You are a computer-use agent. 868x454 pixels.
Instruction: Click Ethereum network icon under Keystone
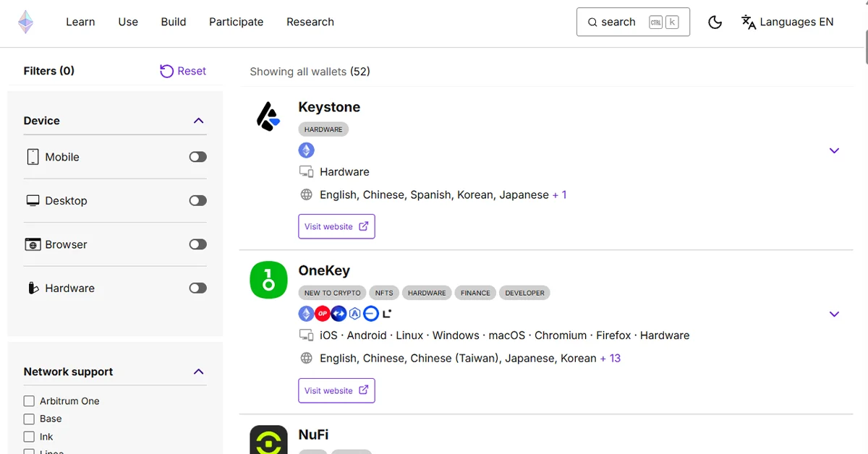307,150
